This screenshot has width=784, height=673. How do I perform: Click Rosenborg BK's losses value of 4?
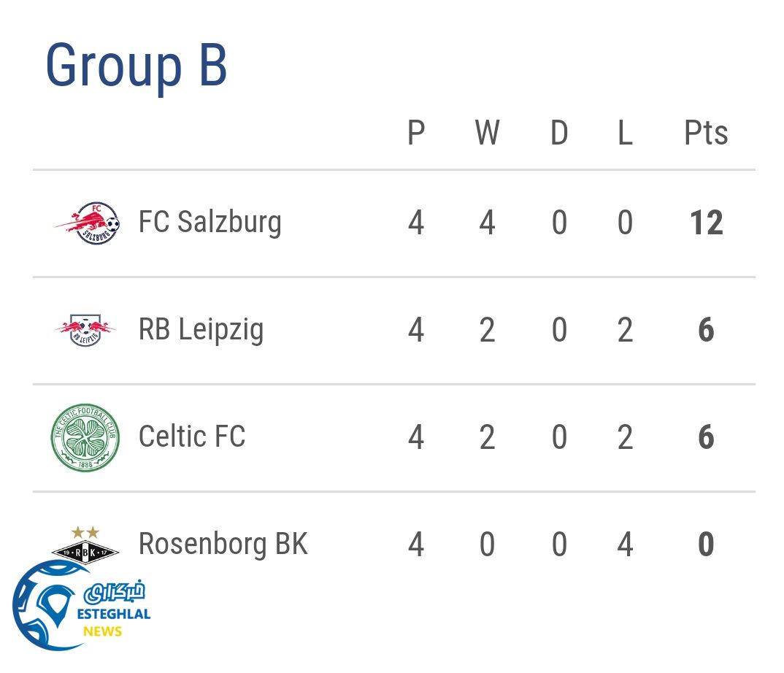coord(625,545)
